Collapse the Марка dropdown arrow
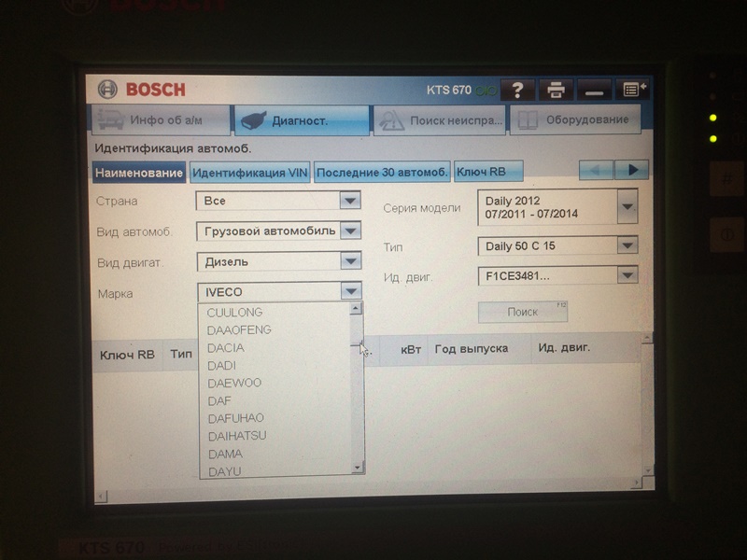 pos(352,291)
